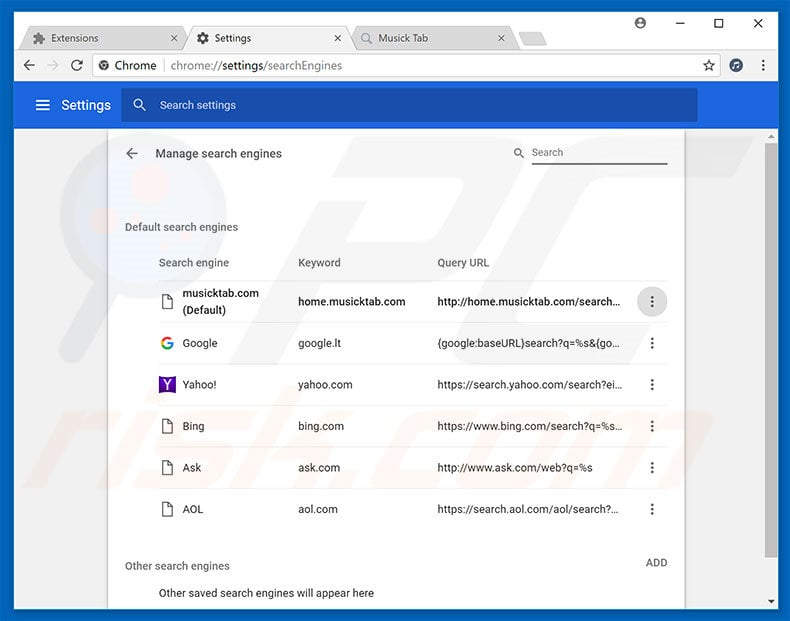Close the Settings tab

(x=338, y=38)
